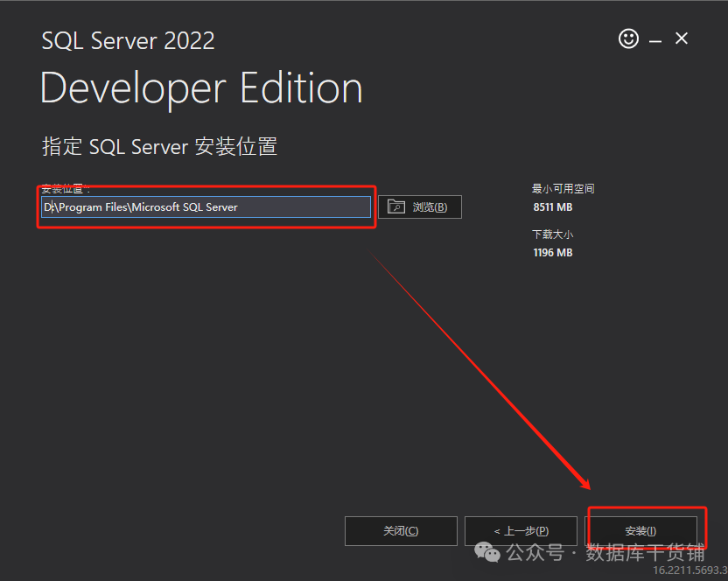Click the Developer Edition title text
The image size is (728, 581).
201,88
